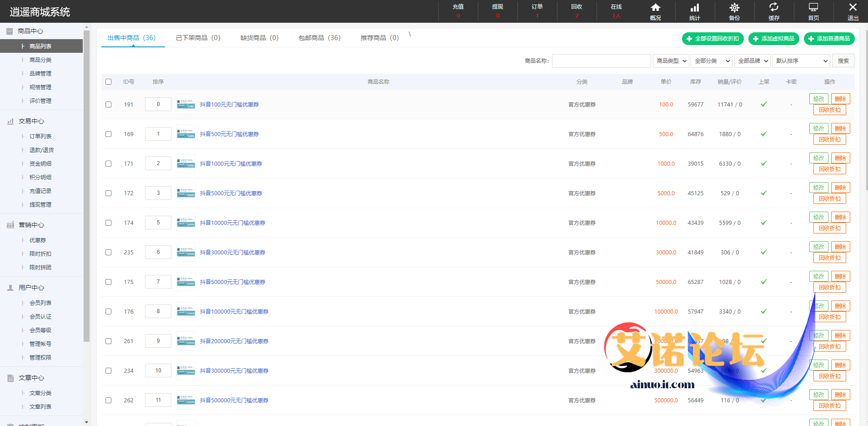
Task: Open 文章分类 in the sidebar
Action: click(40, 393)
